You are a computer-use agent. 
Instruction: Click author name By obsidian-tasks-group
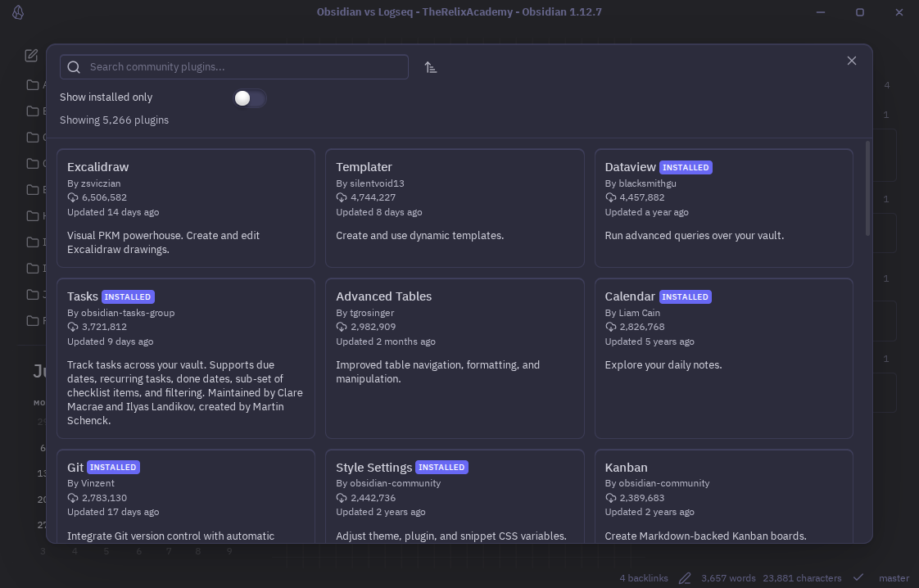pyautogui.click(x=120, y=313)
